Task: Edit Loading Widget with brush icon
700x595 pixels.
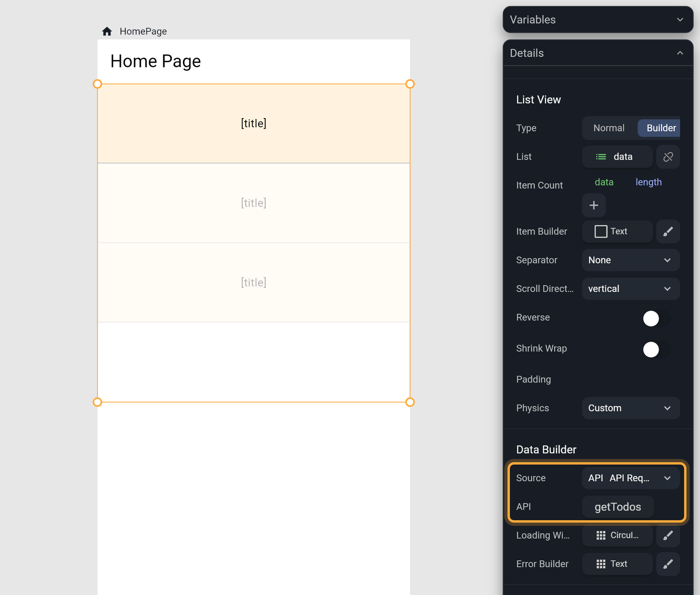Action: (x=668, y=535)
